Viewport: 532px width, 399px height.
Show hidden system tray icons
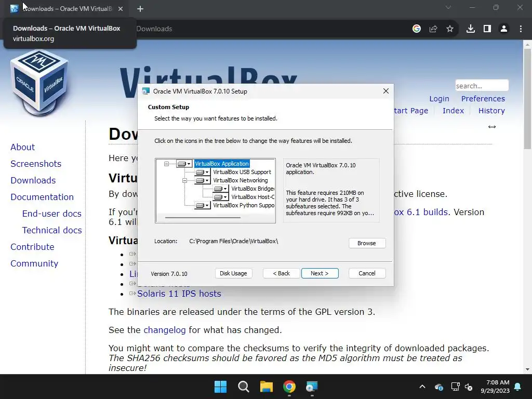(422, 387)
